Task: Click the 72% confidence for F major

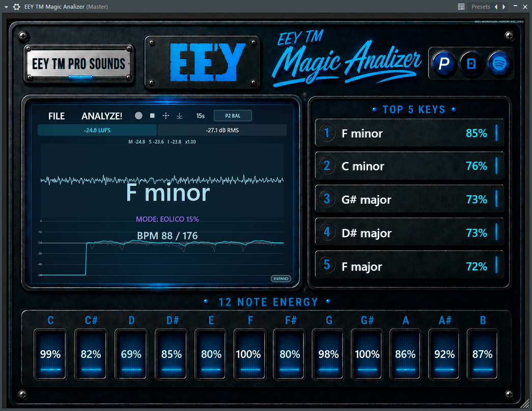Action: (x=477, y=266)
